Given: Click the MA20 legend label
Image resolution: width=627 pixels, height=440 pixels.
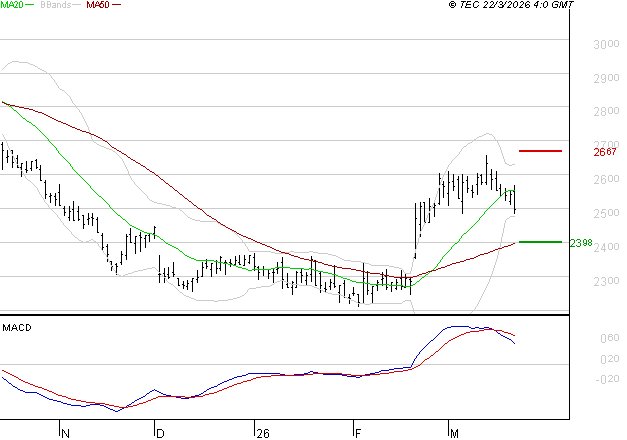Looking at the screenshot, I should tap(12, 5).
